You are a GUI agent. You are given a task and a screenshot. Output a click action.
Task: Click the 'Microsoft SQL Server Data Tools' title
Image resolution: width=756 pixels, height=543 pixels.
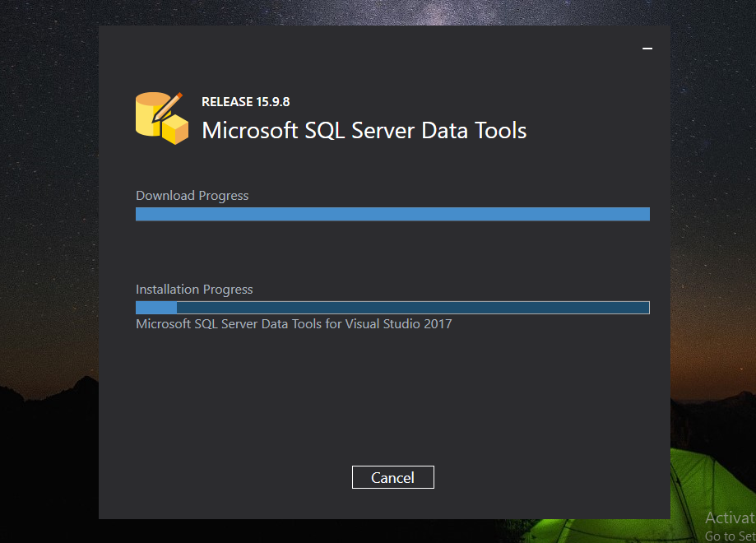364,131
